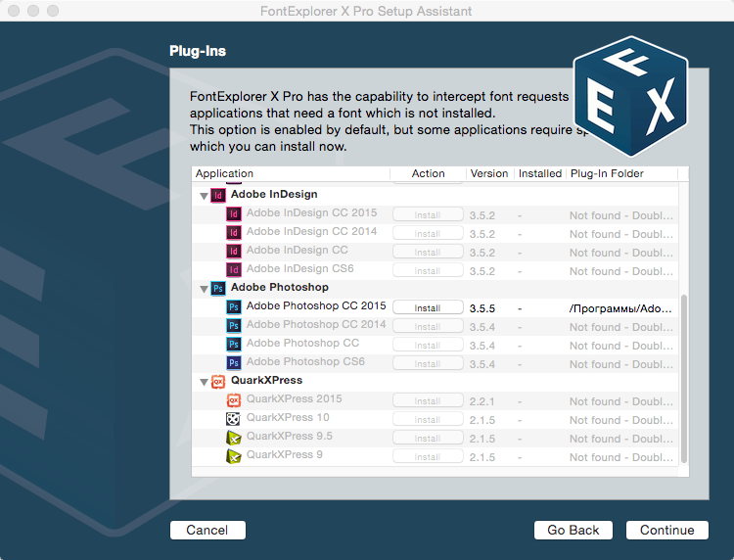Click the Action column header
734x560 pixels.
click(x=428, y=173)
